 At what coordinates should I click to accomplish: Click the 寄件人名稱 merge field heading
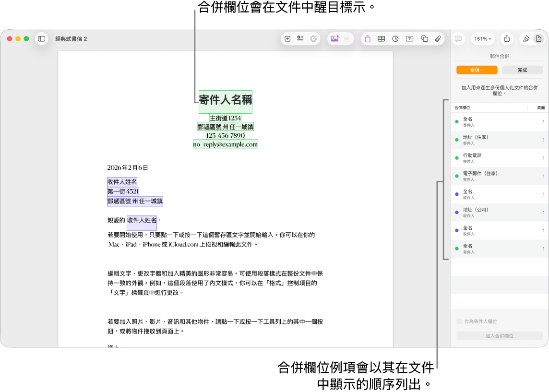point(226,102)
